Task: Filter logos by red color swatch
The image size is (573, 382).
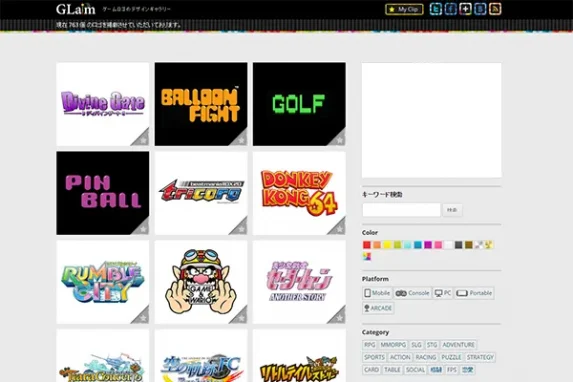Action: coord(367,245)
